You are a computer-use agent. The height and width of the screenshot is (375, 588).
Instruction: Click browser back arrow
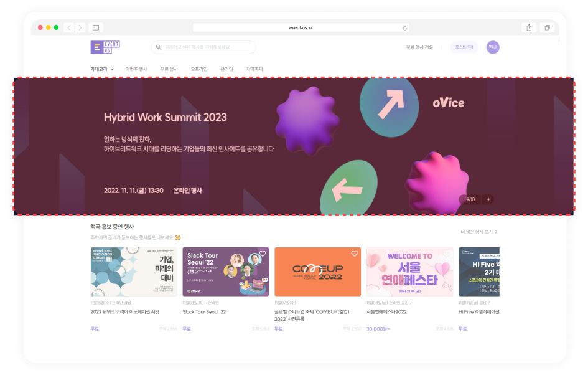(69, 27)
